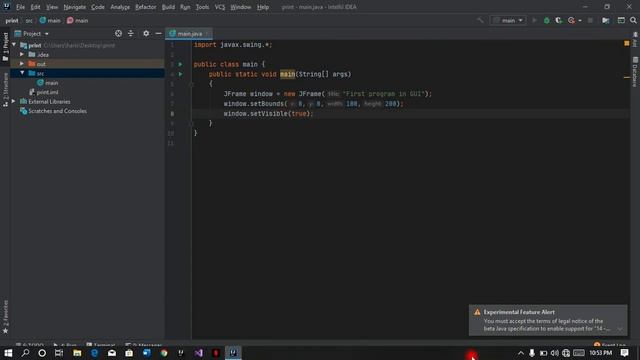This screenshot has height=360, width=640.
Task: Open the Navigate menu
Action: (x=75, y=7)
